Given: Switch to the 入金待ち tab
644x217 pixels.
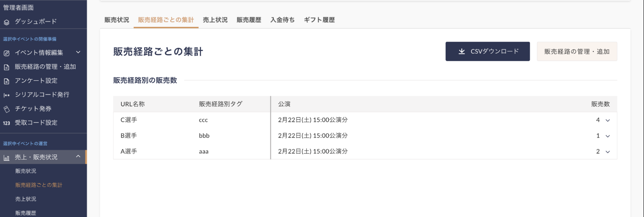Looking at the screenshot, I should (x=283, y=20).
